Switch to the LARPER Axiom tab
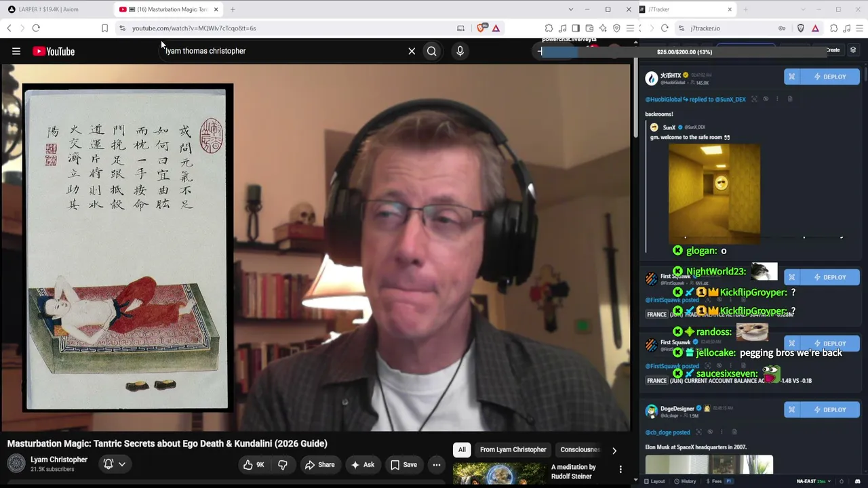The image size is (868, 488). click(56, 9)
